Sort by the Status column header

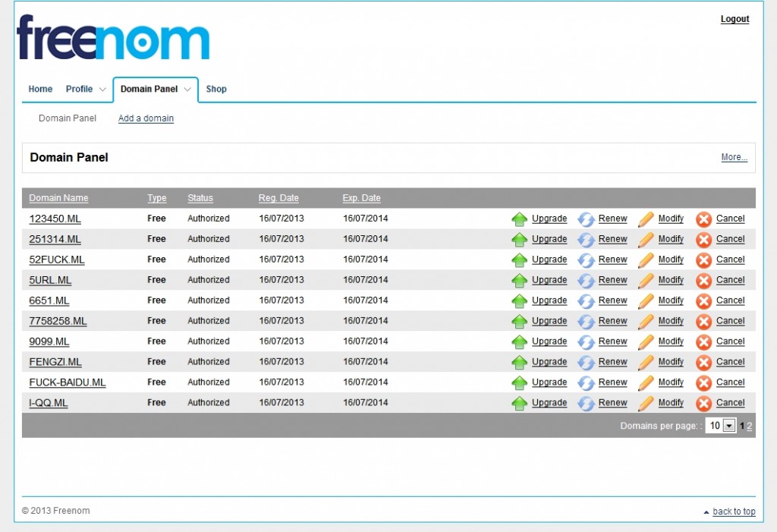click(200, 198)
